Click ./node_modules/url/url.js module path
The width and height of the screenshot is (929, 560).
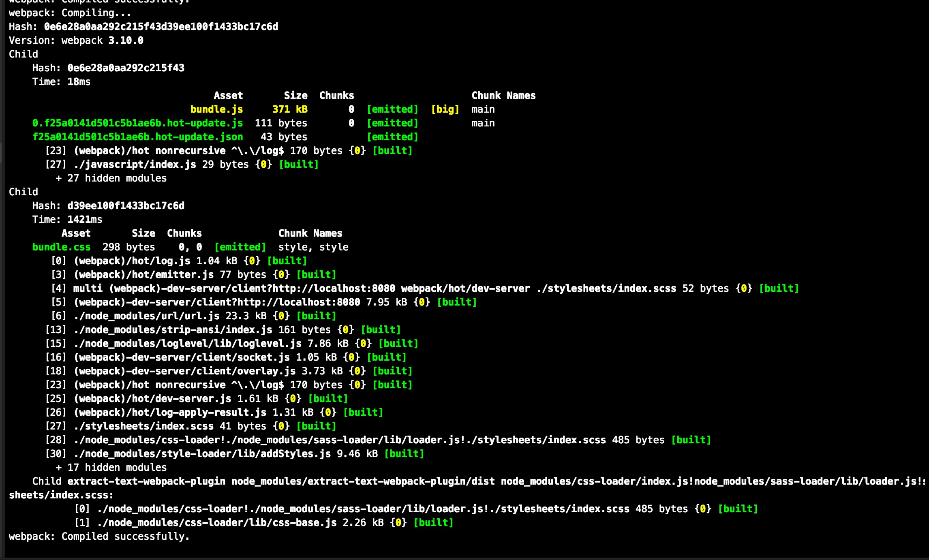[x=147, y=316]
